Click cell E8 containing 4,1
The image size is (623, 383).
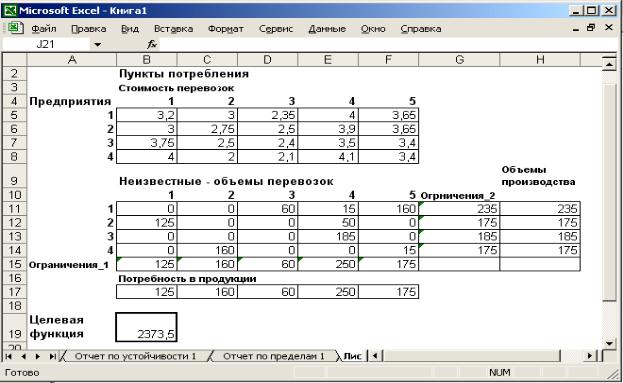pos(328,157)
